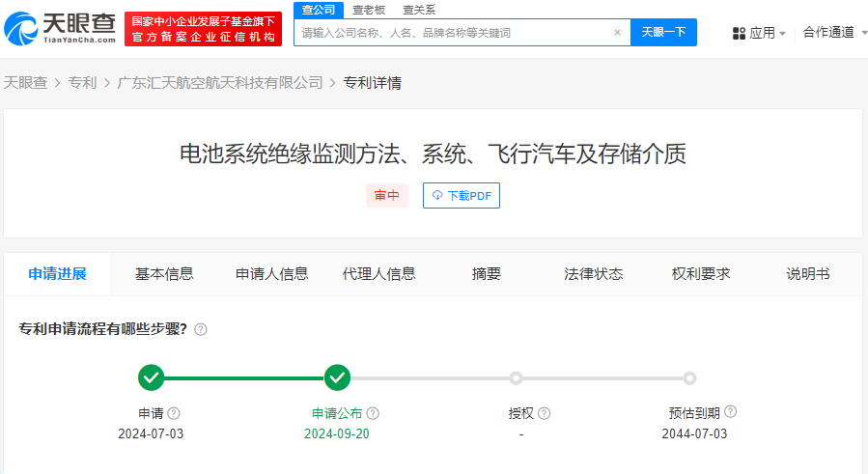Click the 下载PDF button
Screen dimensions: 868x474
(462, 196)
